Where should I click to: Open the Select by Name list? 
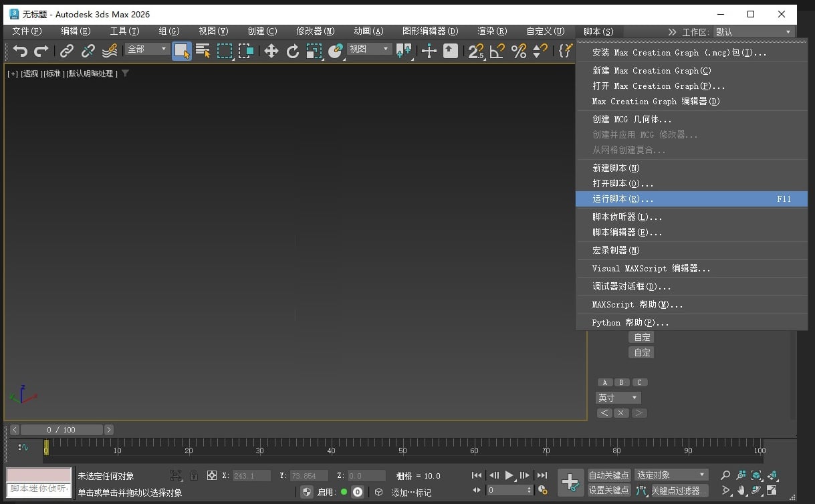[203, 51]
